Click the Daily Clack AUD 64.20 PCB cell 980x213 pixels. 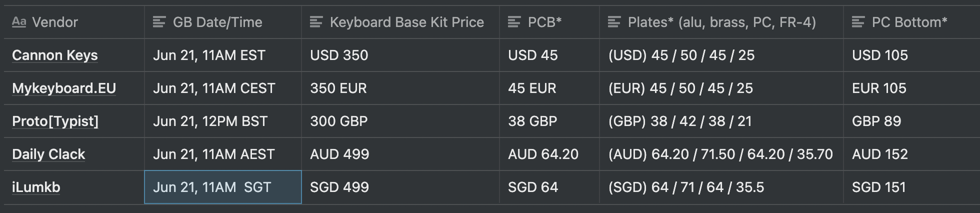[x=549, y=154]
